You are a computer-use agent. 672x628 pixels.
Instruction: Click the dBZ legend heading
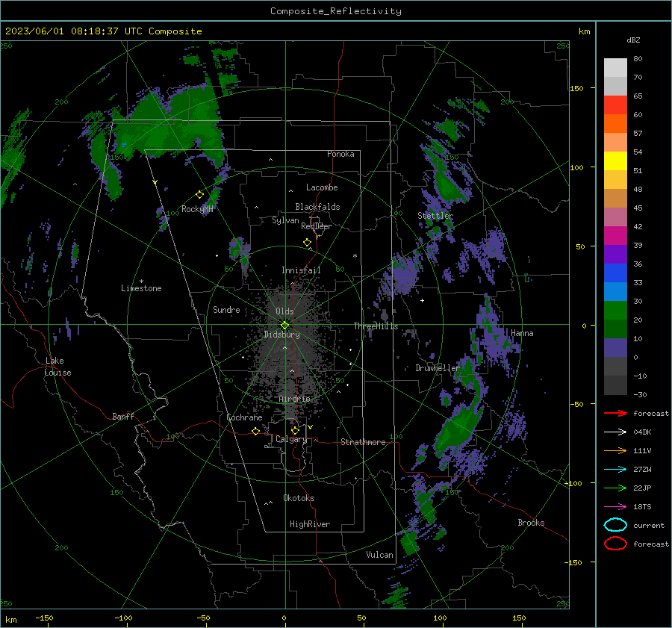(633, 40)
